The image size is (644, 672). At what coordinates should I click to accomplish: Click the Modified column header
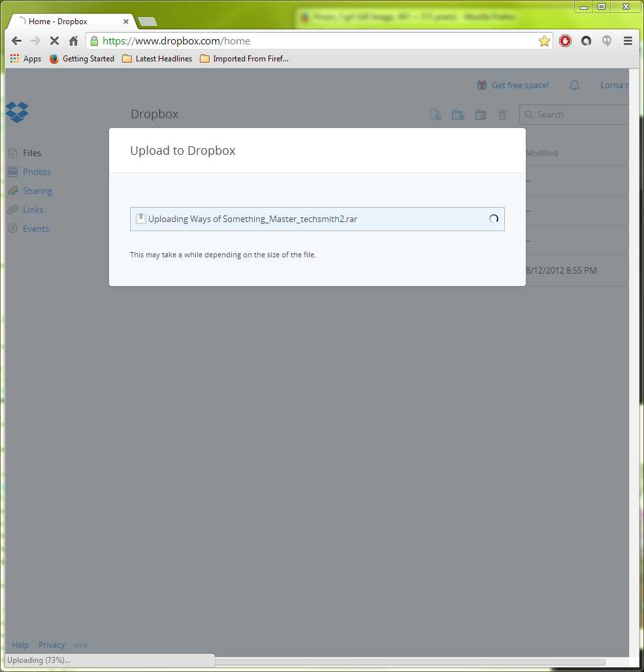(542, 153)
